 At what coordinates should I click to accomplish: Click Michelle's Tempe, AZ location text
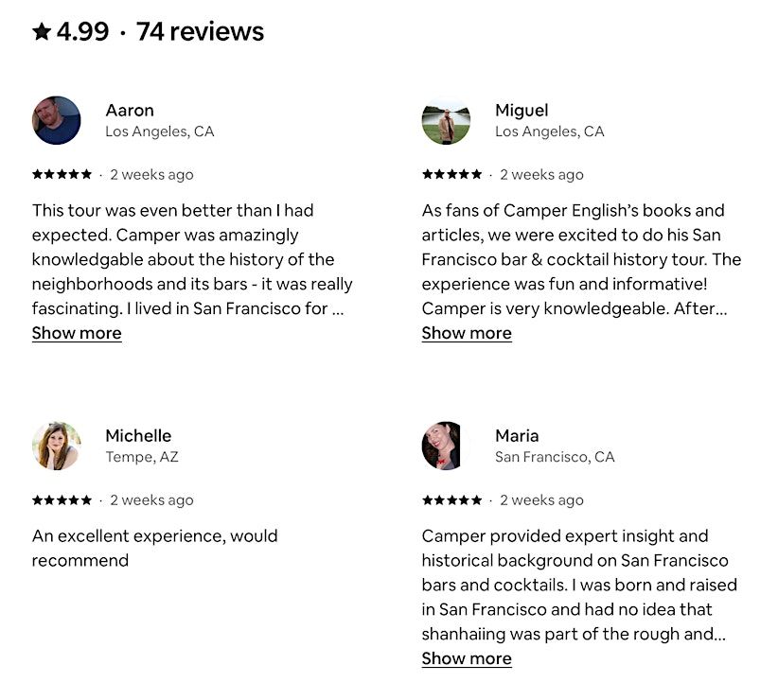[142, 457]
